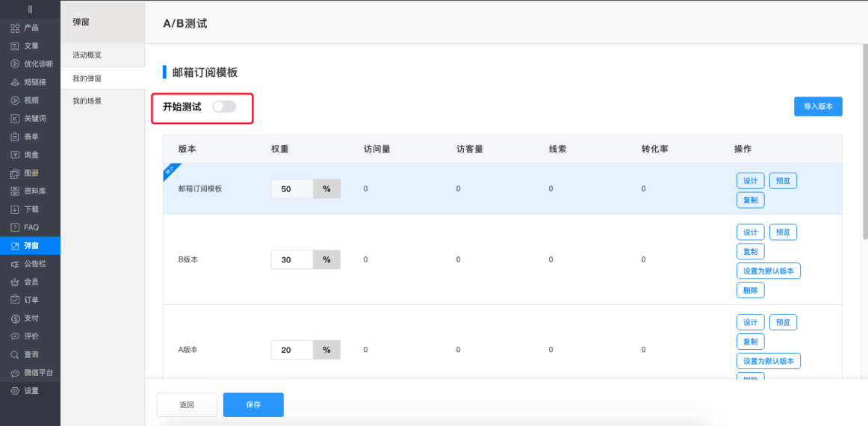Click the weight field showing 20
This screenshot has width=868, height=426.
292,350
